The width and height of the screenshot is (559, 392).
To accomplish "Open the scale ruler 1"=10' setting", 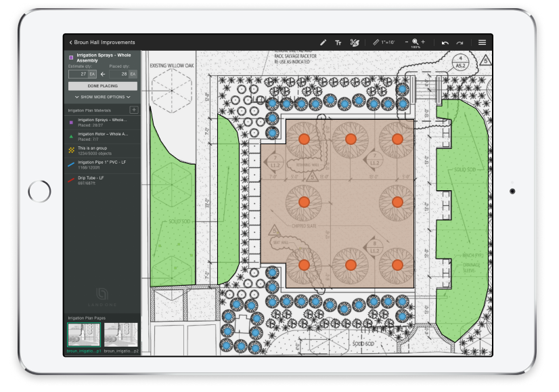I will coord(384,43).
